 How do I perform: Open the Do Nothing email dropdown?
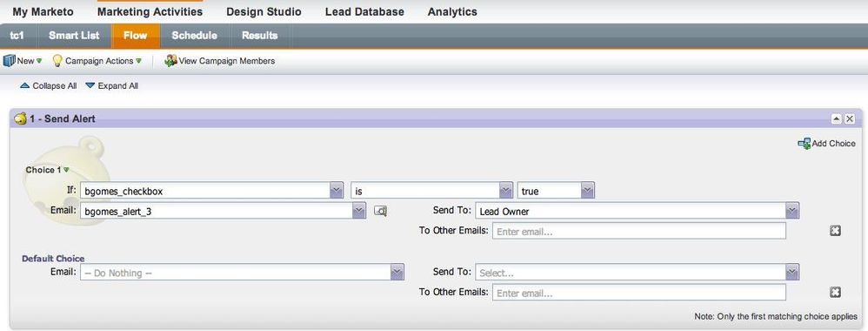point(397,273)
